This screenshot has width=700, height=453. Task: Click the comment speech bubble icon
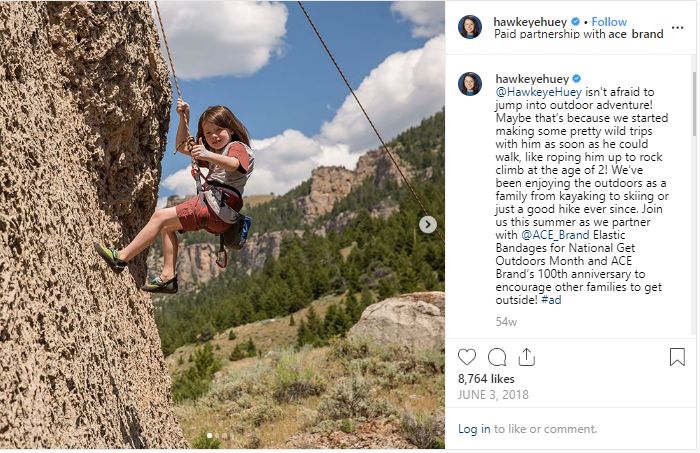497,357
